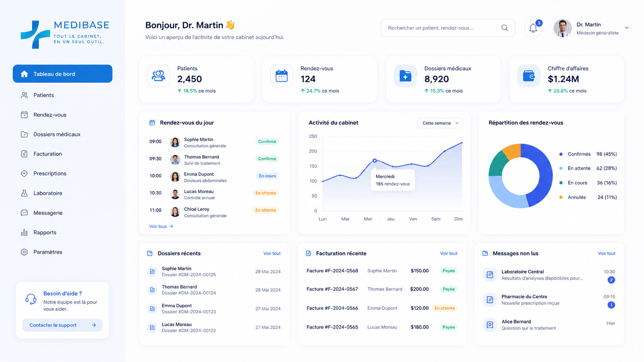Image resolution: width=644 pixels, height=362 pixels.
Task: Click the search magnifier icon
Action: (505, 28)
